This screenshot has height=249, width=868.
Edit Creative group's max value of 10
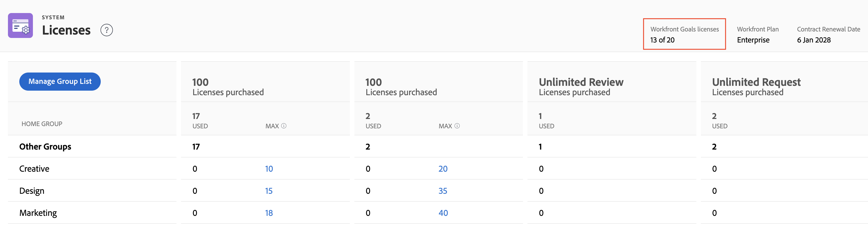(x=268, y=169)
